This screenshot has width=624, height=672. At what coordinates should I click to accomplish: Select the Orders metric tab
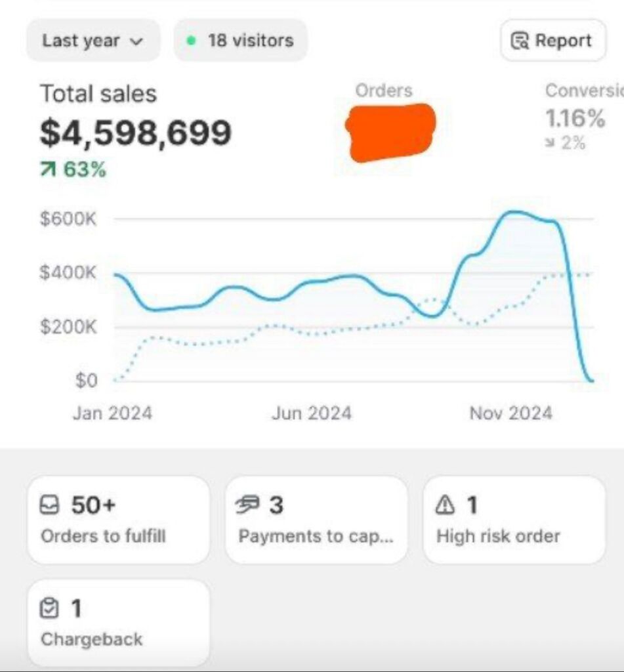384,91
